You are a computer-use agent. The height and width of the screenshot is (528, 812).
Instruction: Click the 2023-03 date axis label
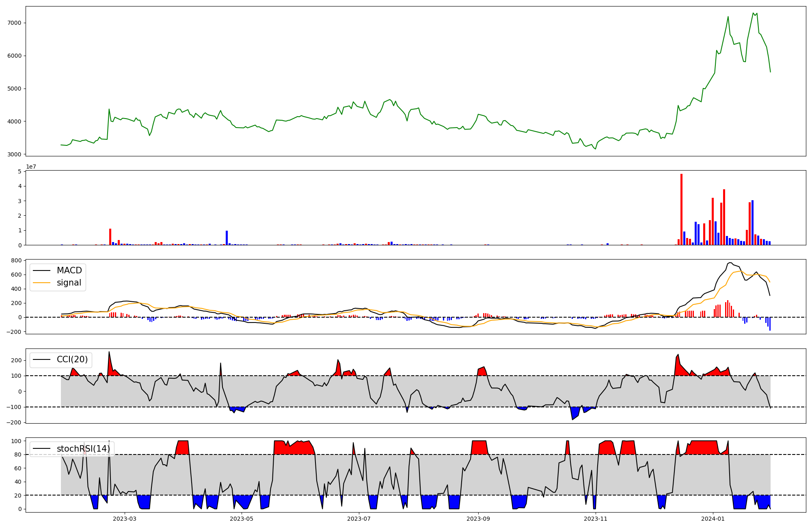point(125,518)
